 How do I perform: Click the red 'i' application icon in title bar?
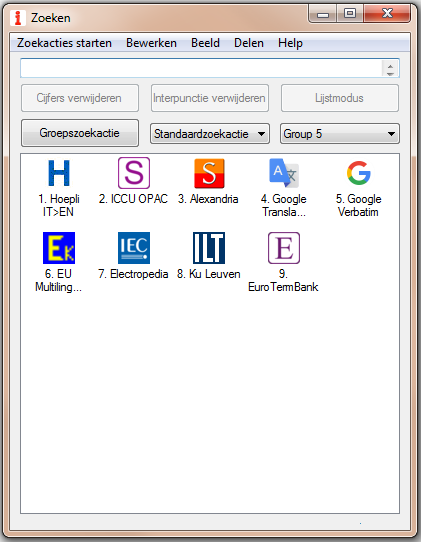pyautogui.click(x=18, y=18)
